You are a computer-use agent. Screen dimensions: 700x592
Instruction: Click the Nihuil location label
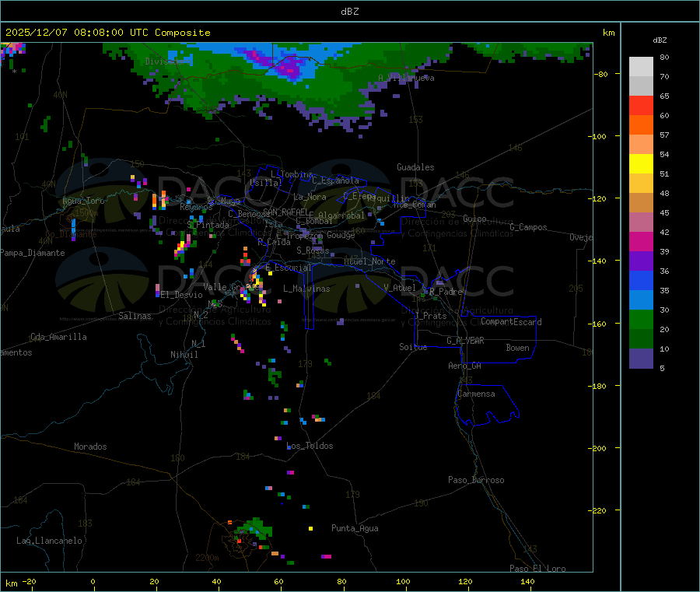point(184,355)
